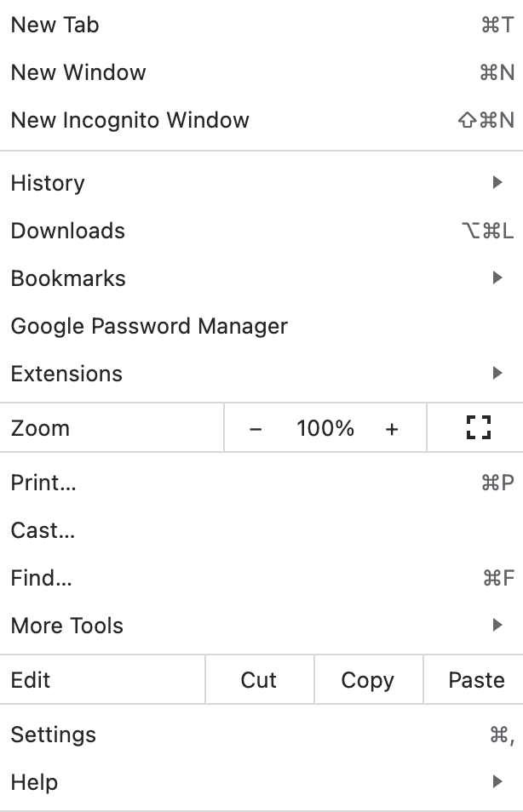Click the Copy button

[x=368, y=679]
